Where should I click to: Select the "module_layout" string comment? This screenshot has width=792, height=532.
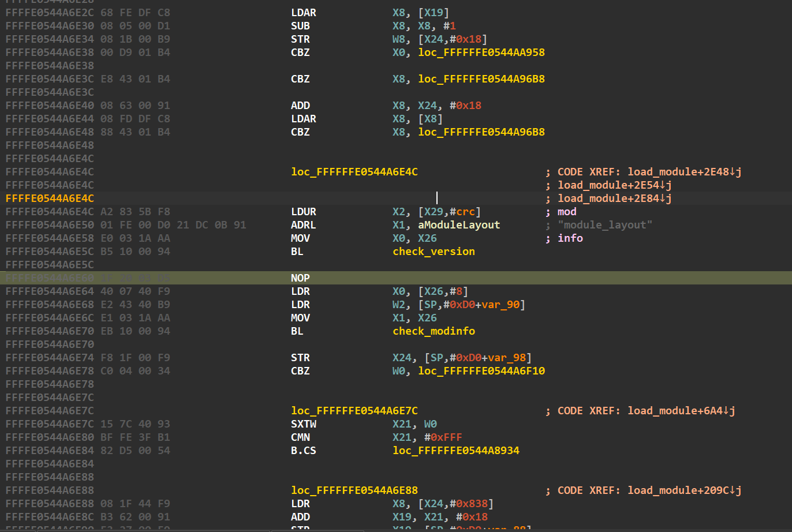(605, 225)
